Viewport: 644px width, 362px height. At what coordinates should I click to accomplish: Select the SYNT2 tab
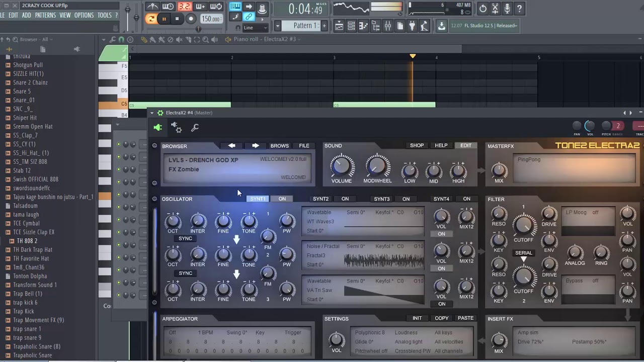pos(320,199)
